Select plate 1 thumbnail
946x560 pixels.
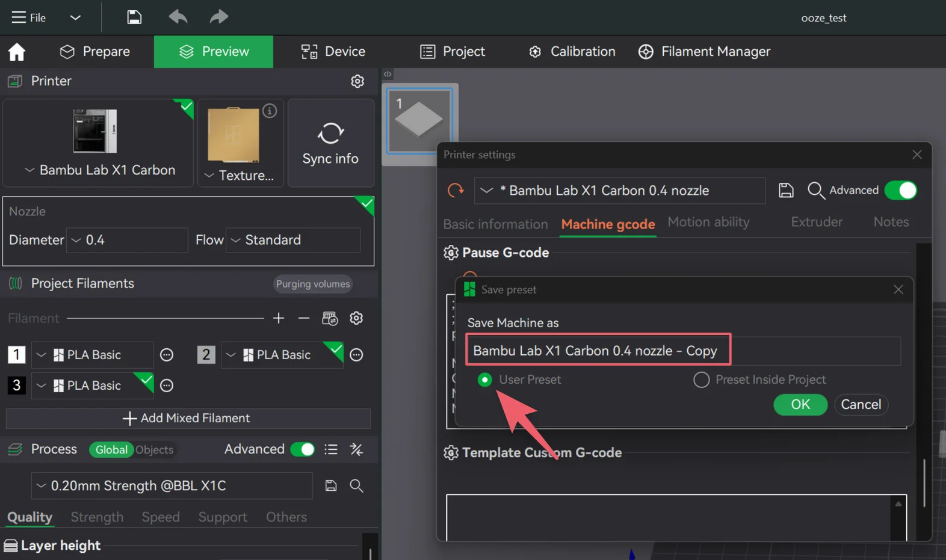(419, 120)
